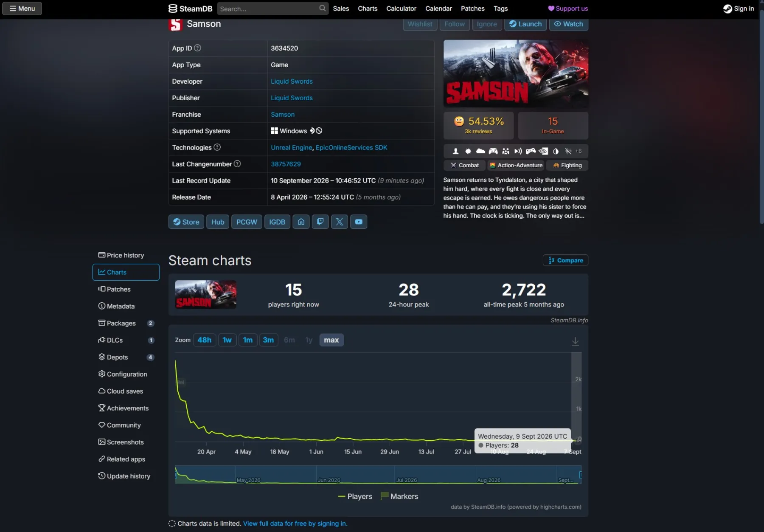Open Update history in the sidebar
Image resolution: width=764 pixels, height=532 pixels.
[126, 476]
